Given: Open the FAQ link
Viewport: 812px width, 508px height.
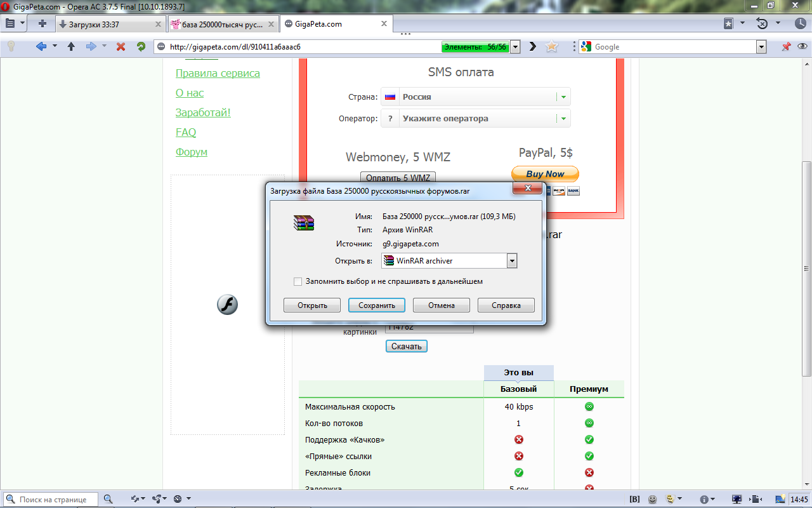Looking at the screenshot, I should (x=186, y=132).
